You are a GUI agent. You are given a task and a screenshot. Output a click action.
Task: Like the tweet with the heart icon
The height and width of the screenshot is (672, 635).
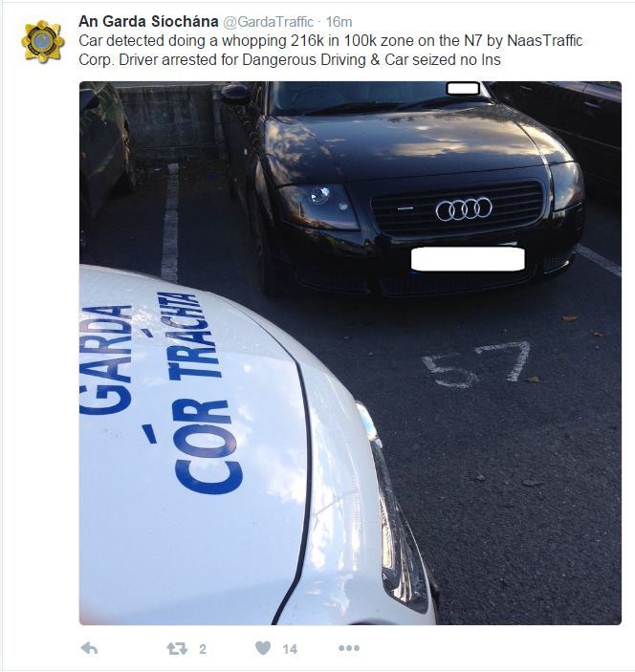(x=263, y=648)
